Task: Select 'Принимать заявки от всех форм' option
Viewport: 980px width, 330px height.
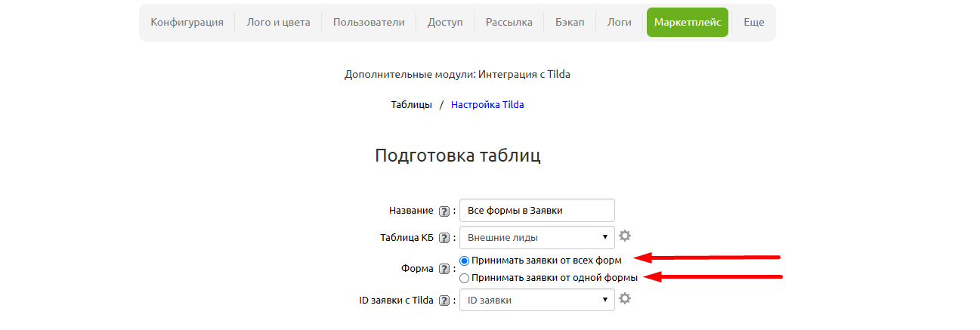Action: (465, 261)
